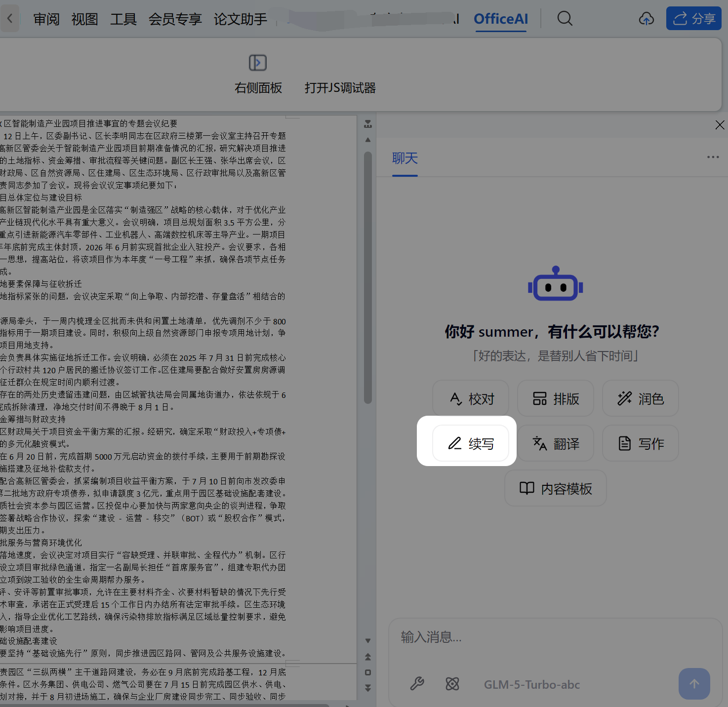
Task: Open the 工具 ribbon tab
Action: point(123,19)
